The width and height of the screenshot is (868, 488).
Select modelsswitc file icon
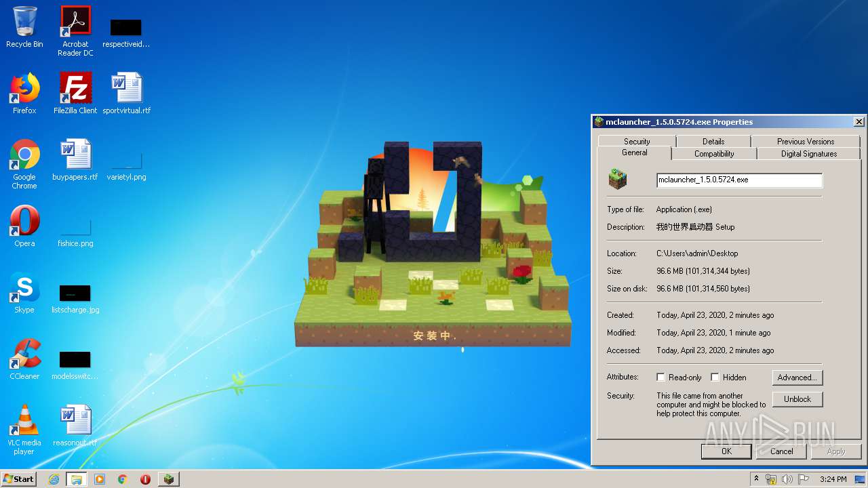(x=75, y=365)
